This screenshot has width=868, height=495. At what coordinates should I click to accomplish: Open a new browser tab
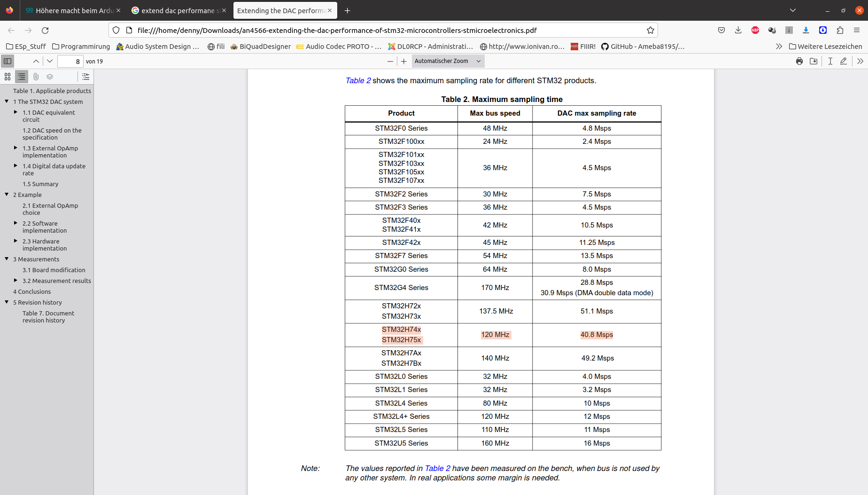(x=348, y=10)
